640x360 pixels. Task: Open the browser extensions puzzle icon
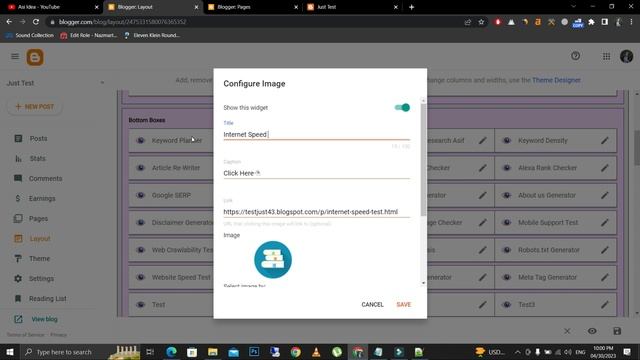pos(591,22)
